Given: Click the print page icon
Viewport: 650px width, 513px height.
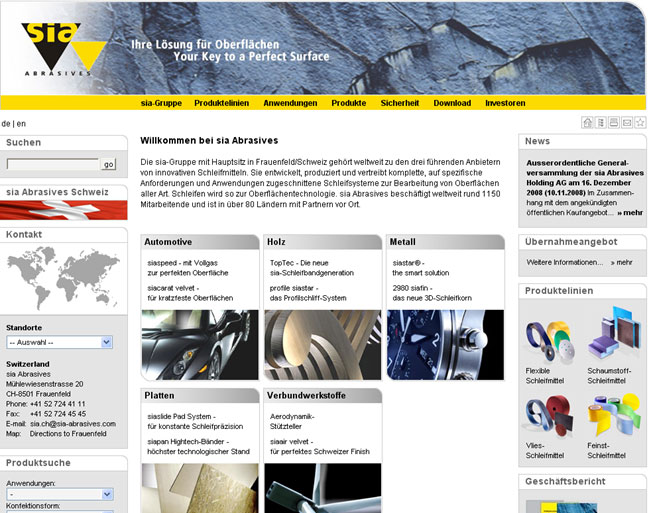Looking at the screenshot, I should pos(614,123).
